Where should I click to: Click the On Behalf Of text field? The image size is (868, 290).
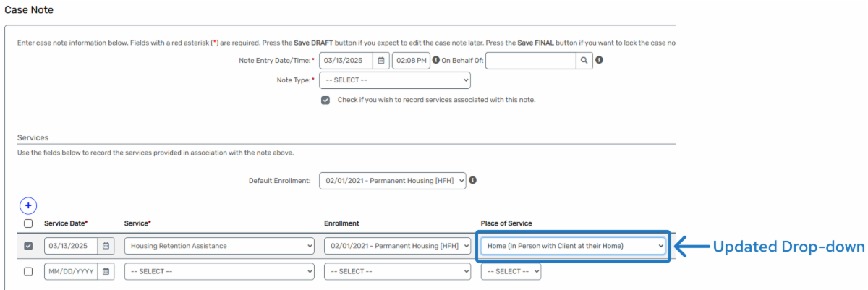pyautogui.click(x=530, y=61)
